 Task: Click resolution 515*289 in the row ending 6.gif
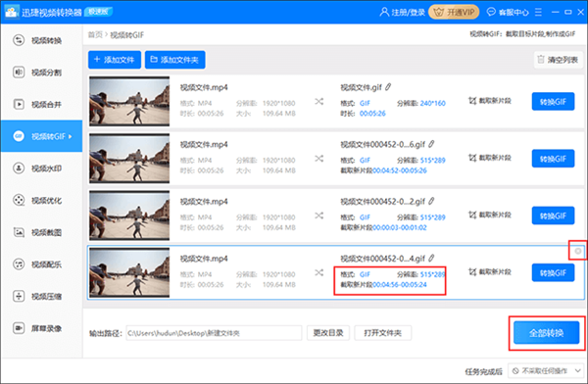click(432, 160)
